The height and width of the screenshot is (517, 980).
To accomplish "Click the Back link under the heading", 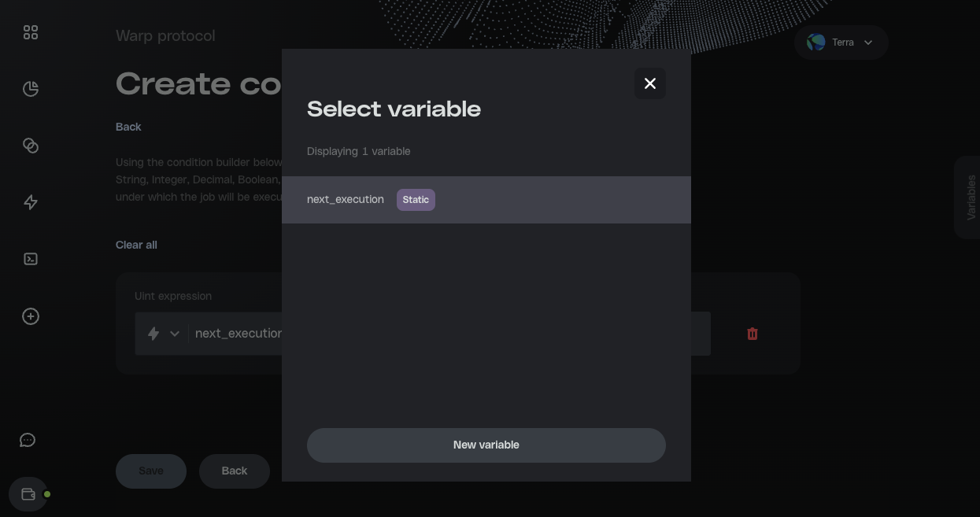I will [x=128, y=127].
